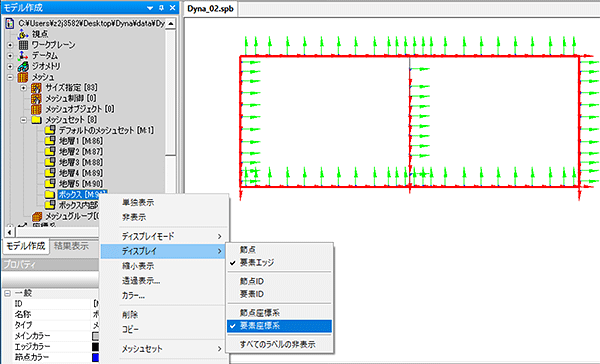This screenshot has height=364, width=600.
Task: Click the 地層3 [M:88] folder icon
Action: coord(50,162)
